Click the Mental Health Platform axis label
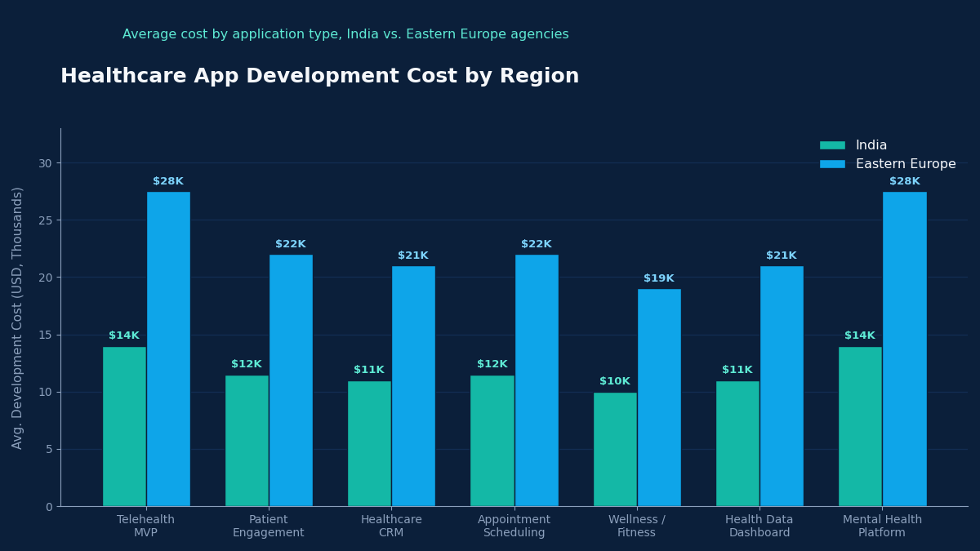 click(882, 527)
